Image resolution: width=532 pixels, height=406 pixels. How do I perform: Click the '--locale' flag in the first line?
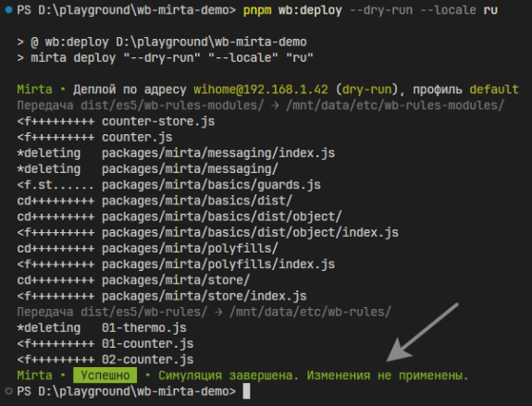point(448,10)
